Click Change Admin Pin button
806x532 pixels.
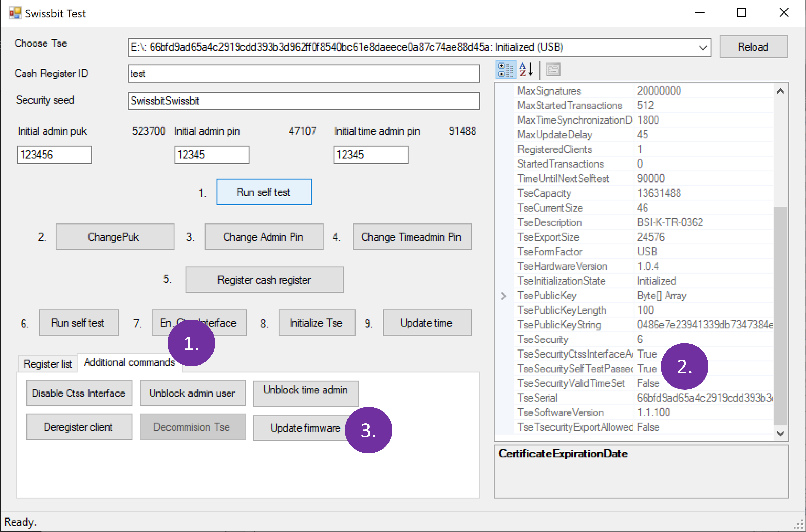point(264,237)
